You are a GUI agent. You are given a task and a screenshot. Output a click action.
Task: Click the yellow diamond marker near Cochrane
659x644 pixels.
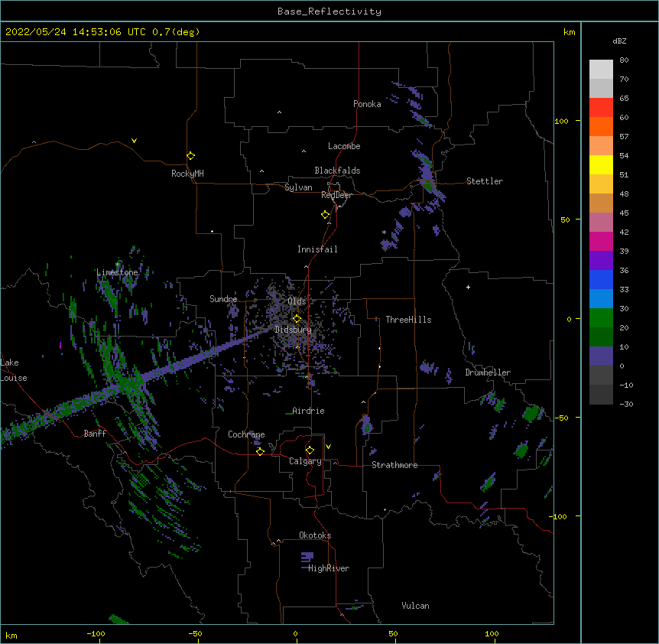pos(260,451)
